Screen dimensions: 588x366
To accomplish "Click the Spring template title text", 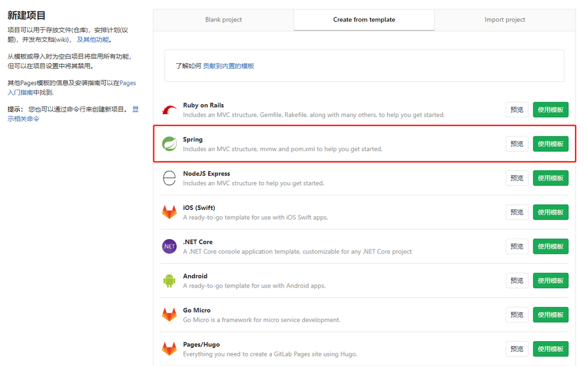I will 193,139.
